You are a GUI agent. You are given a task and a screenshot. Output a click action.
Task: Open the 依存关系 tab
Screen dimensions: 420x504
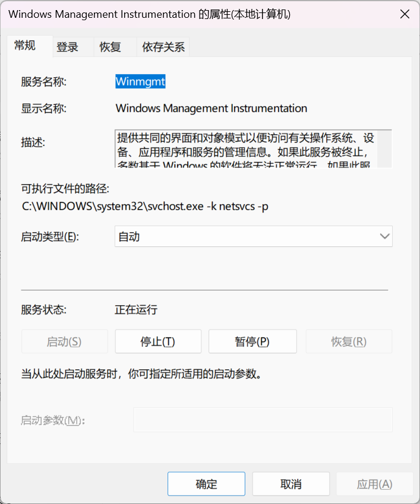tap(163, 47)
